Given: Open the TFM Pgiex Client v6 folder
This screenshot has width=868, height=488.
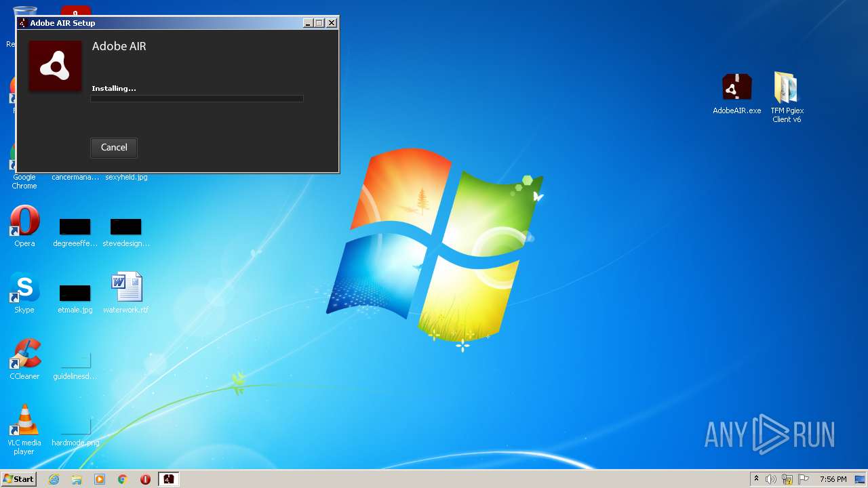Looking at the screenshot, I should click(787, 98).
